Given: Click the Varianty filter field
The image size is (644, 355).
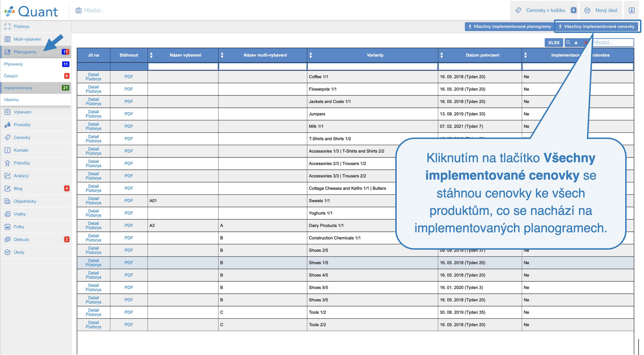Looking at the screenshot, I should [372, 67].
